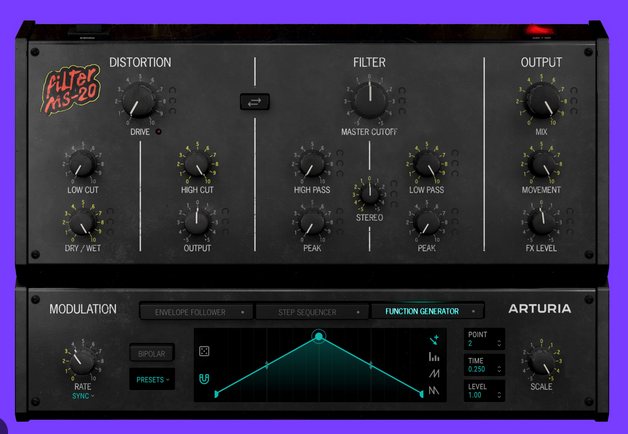Click the Drive clip LED indicator
Viewport: 628px width, 434px height.
159,131
